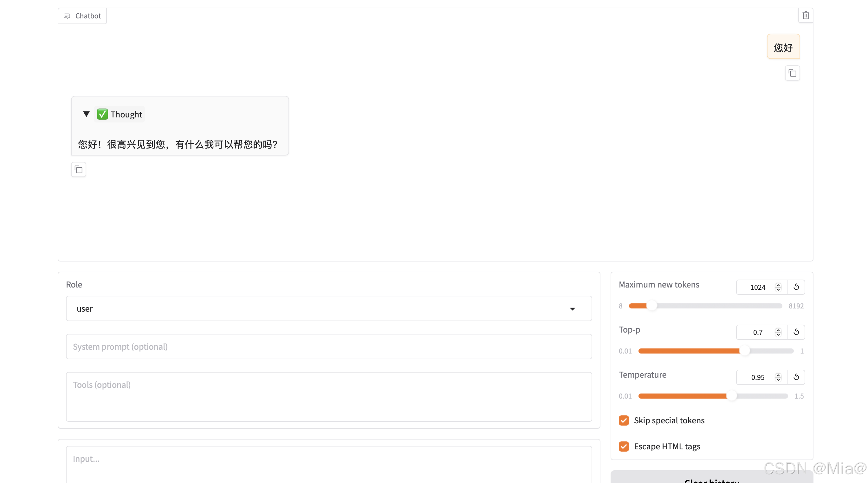The height and width of the screenshot is (483, 868).
Task: Click inside the Tools optional textbox
Action: click(x=328, y=397)
